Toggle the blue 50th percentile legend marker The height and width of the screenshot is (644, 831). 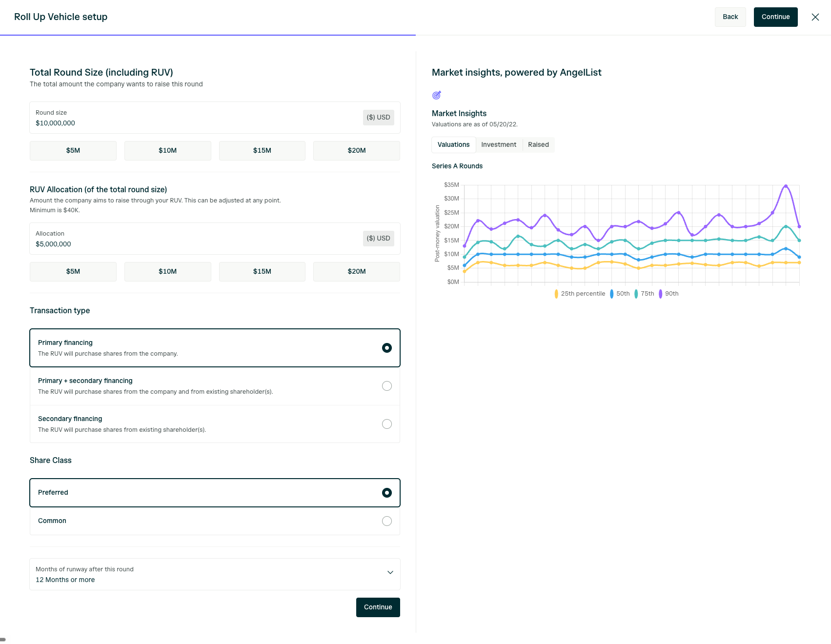tap(612, 294)
